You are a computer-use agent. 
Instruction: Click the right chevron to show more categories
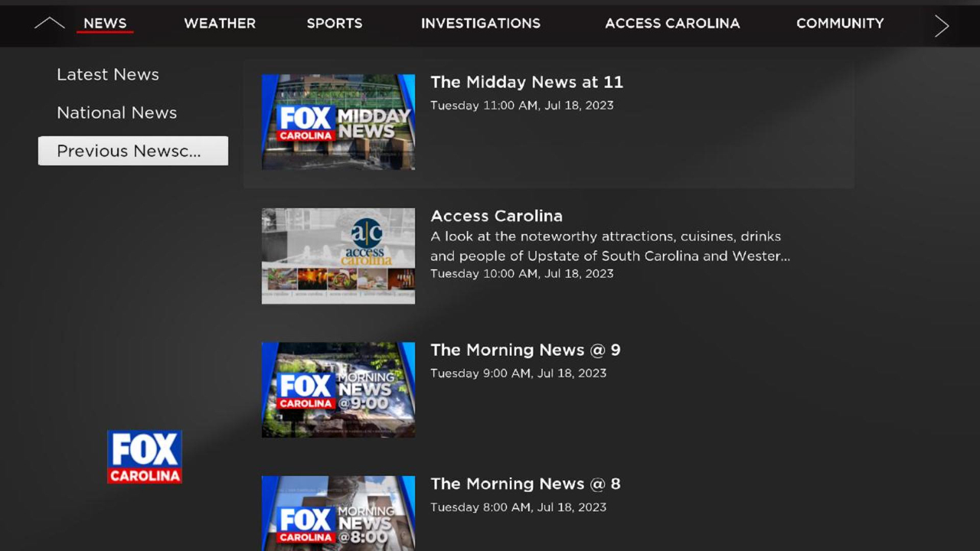pos(942,26)
